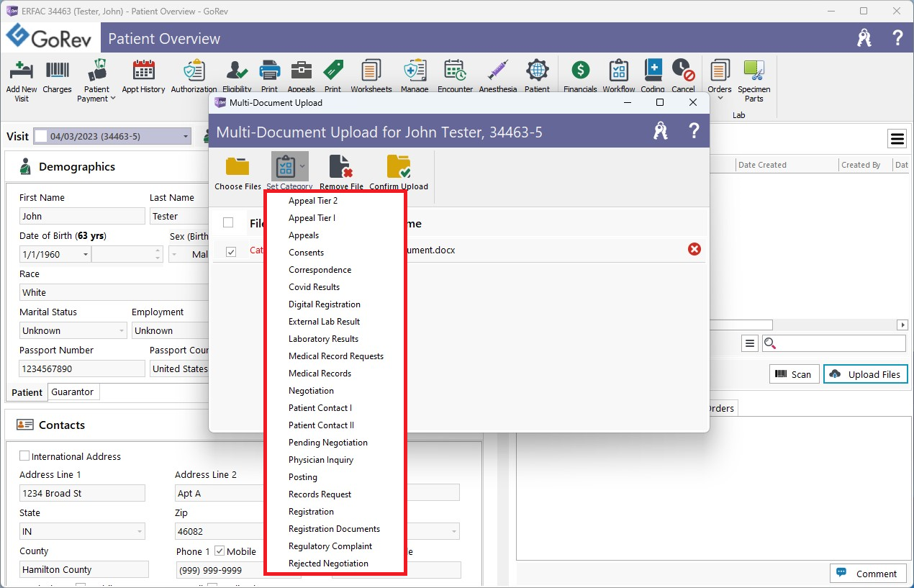Open help question mark in Patient Overview header
The width and height of the screenshot is (914, 588).
tap(897, 38)
